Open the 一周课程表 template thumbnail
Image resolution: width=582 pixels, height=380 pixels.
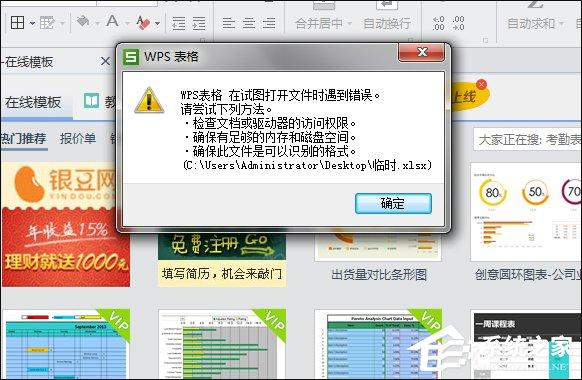[x=526, y=345]
